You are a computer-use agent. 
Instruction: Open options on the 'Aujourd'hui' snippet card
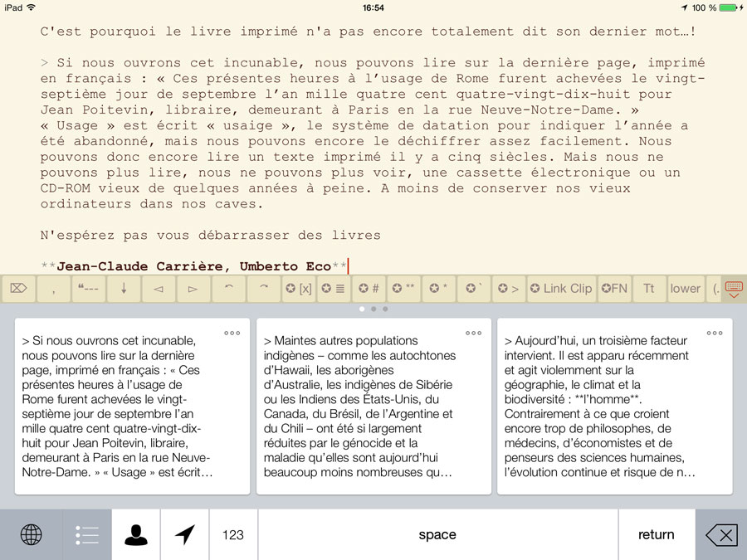715,333
